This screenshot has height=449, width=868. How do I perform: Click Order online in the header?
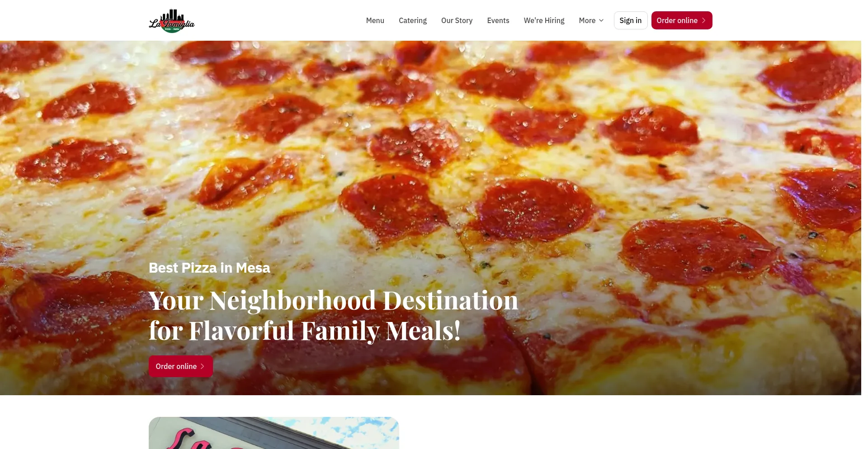tap(681, 20)
